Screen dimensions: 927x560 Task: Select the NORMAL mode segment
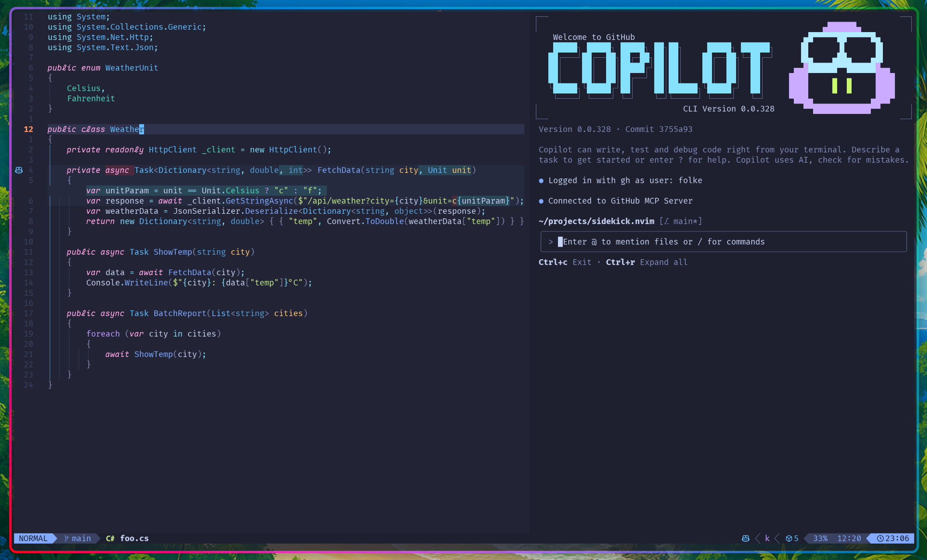coord(33,538)
